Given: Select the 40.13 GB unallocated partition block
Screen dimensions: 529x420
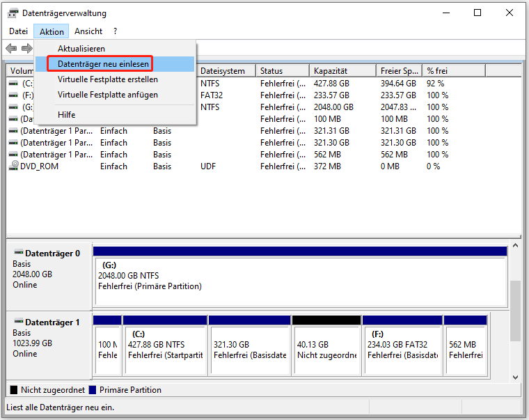Looking at the screenshot, I should [326, 350].
